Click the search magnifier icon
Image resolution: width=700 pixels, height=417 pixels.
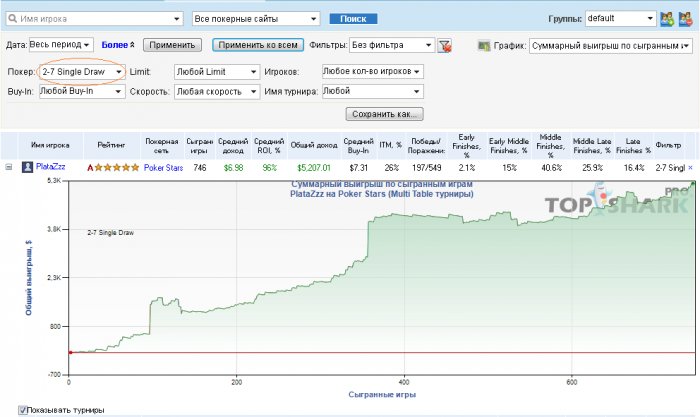(12, 19)
